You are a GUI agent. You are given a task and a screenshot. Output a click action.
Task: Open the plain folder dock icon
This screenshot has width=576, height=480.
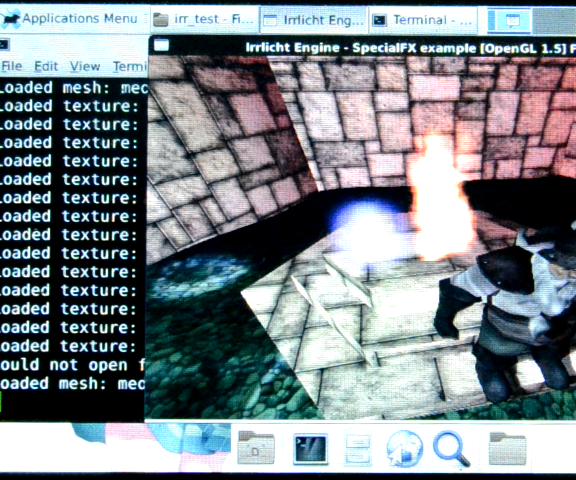tap(507, 448)
